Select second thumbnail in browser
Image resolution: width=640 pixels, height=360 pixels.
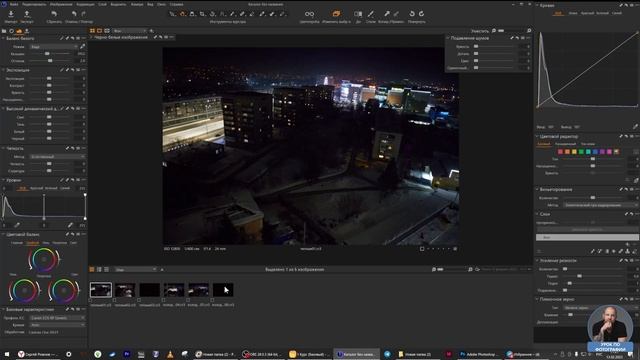(x=125, y=290)
